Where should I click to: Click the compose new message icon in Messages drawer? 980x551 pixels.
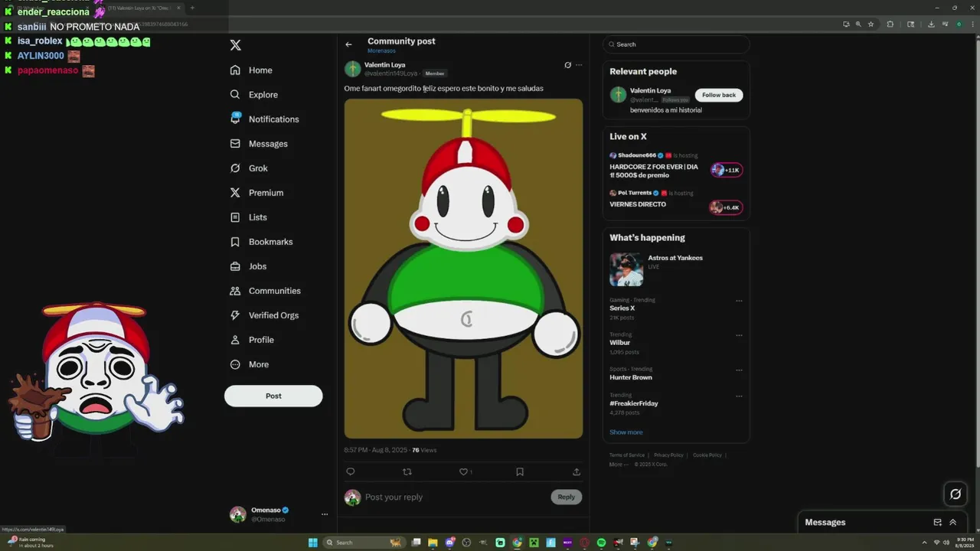(937, 523)
